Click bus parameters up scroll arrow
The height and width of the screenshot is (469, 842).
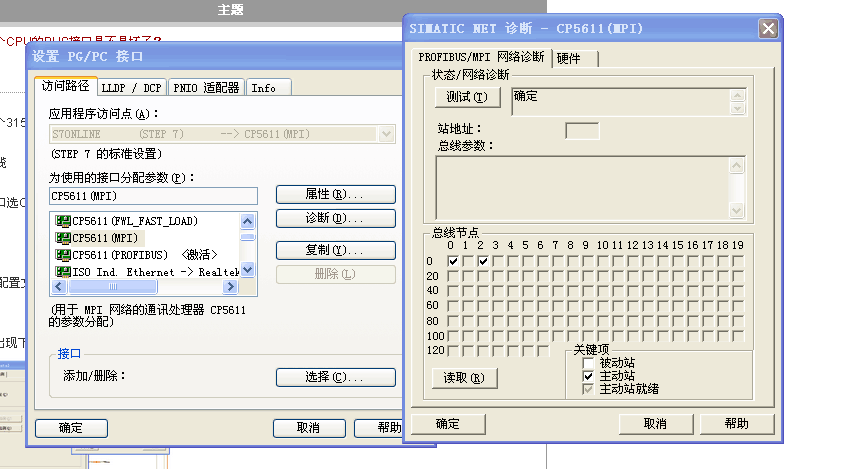click(737, 166)
